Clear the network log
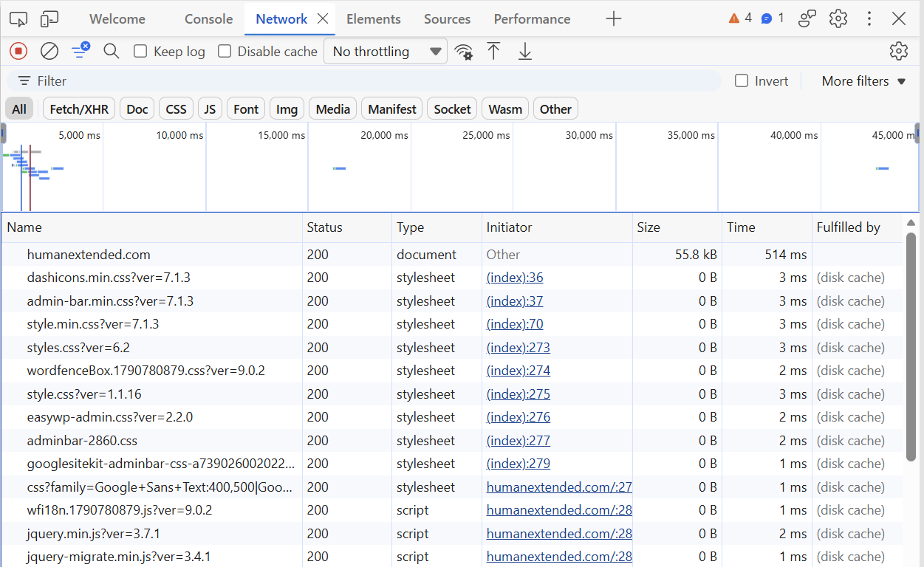924x567 pixels. [x=49, y=51]
